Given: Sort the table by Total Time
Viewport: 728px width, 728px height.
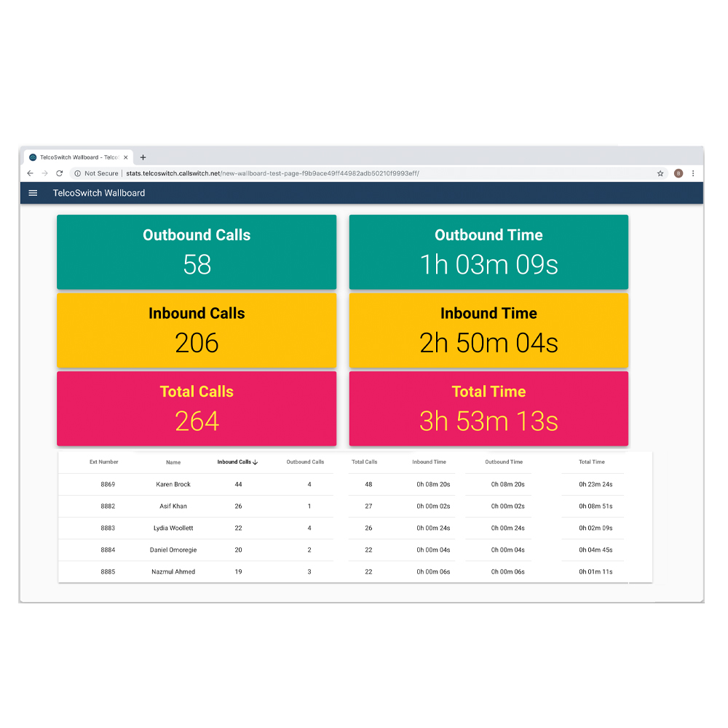Looking at the screenshot, I should click(x=592, y=462).
